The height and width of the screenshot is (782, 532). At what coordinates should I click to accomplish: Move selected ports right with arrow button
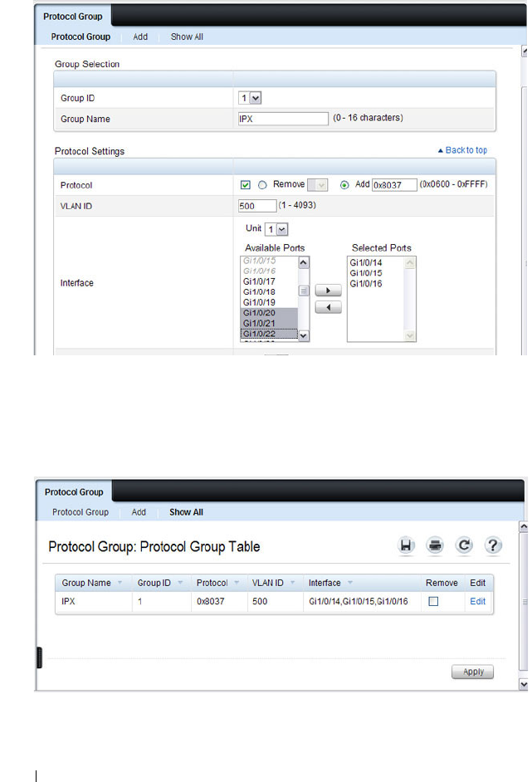[x=328, y=291]
